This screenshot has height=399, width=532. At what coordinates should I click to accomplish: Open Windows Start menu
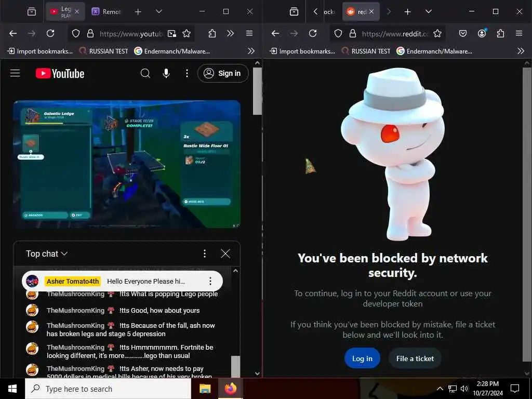pyautogui.click(x=12, y=389)
